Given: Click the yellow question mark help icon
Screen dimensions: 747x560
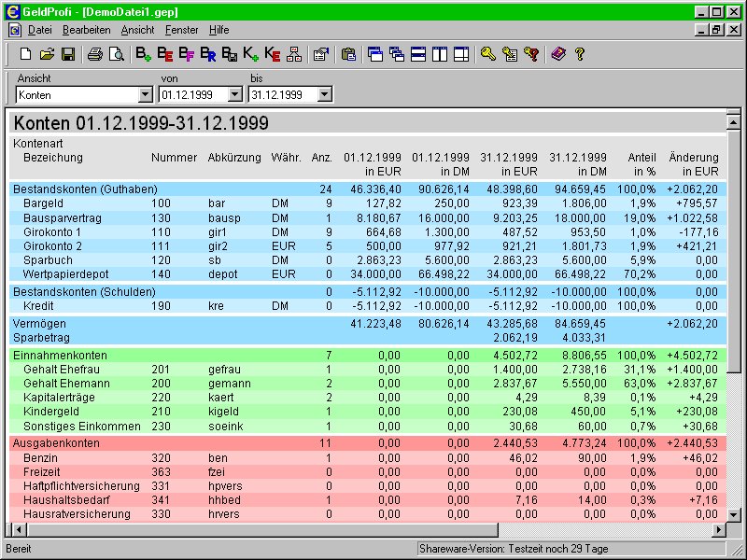Looking at the screenshot, I should point(580,54).
